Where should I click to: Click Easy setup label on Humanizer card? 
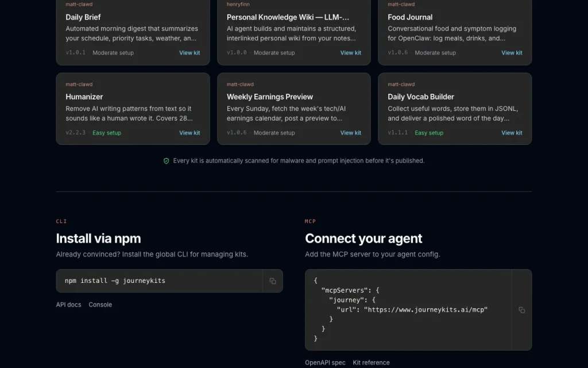pos(107,133)
